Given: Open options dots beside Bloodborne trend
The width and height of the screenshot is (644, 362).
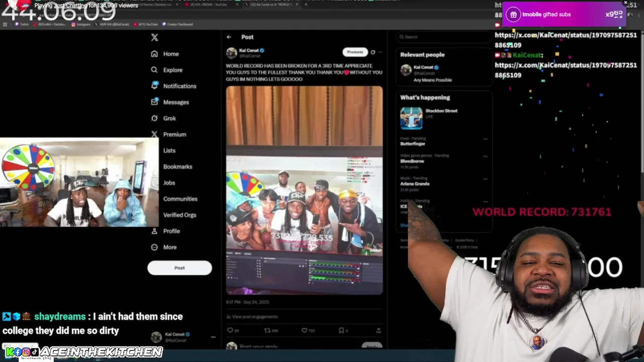Looking at the screenshot, I should [x=485, y=156].
